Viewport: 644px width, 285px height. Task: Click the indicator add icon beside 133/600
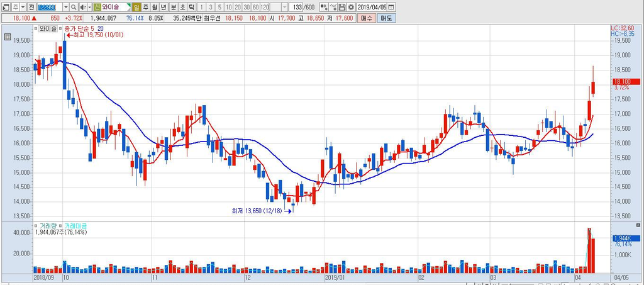pyautogui.click(x=324, y=8)
